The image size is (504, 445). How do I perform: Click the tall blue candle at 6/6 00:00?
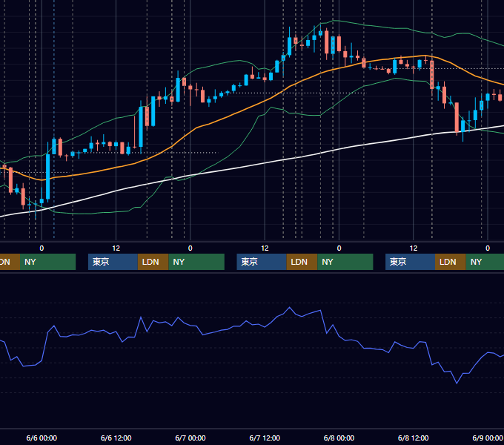(48, 177)
